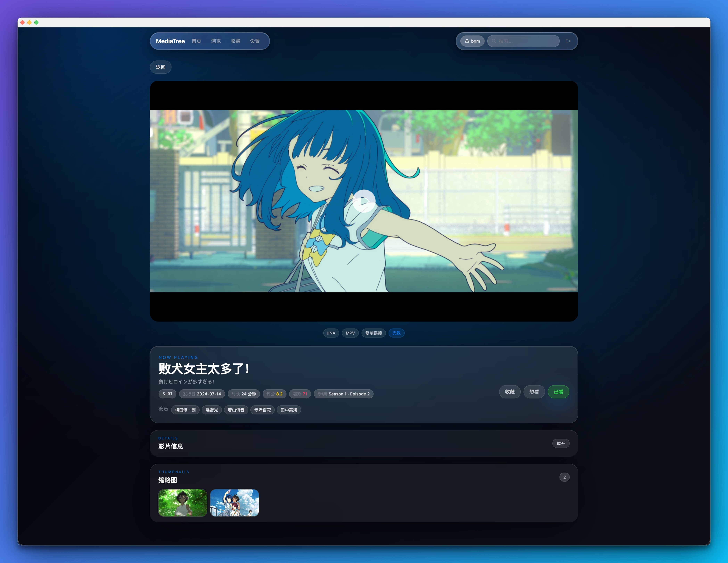The image size is (728, 563).
Task: Click the 收藏 button beside 想看
Action: 510,391
